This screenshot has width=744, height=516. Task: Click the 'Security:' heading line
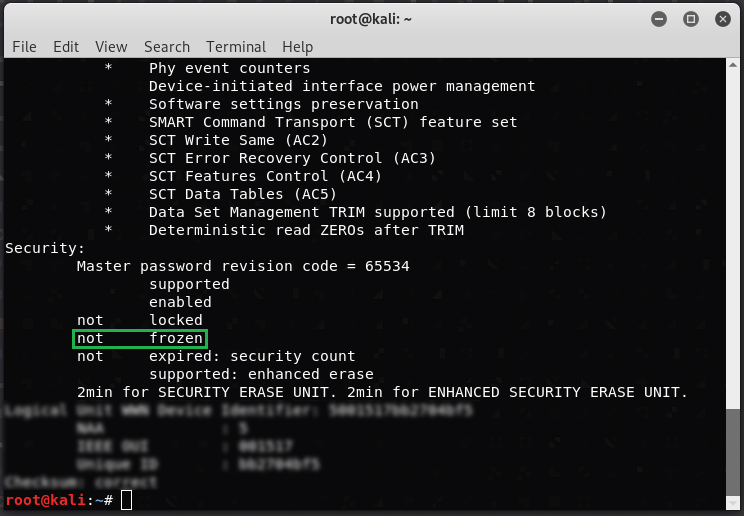45,248
